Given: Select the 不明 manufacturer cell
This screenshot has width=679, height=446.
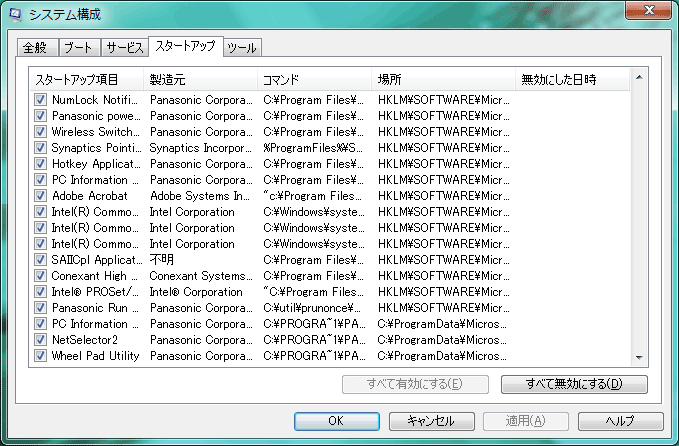Looking at the screenshot, I should point(162,260).
